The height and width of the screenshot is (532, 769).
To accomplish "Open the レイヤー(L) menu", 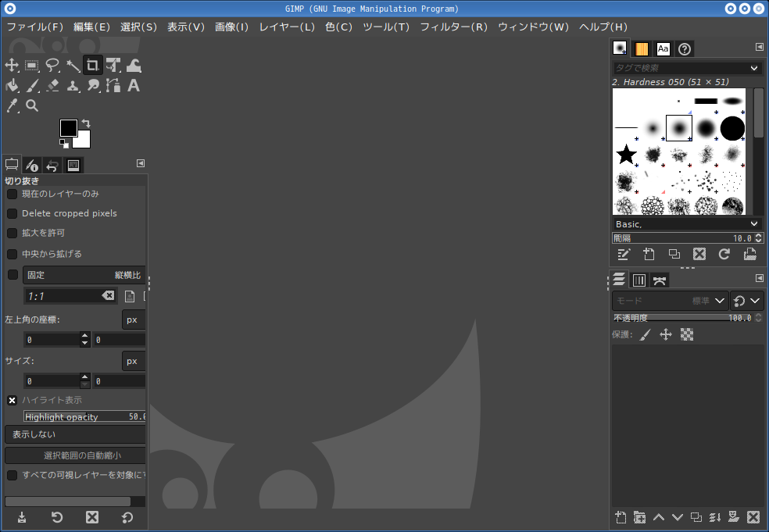I will 287,27.
